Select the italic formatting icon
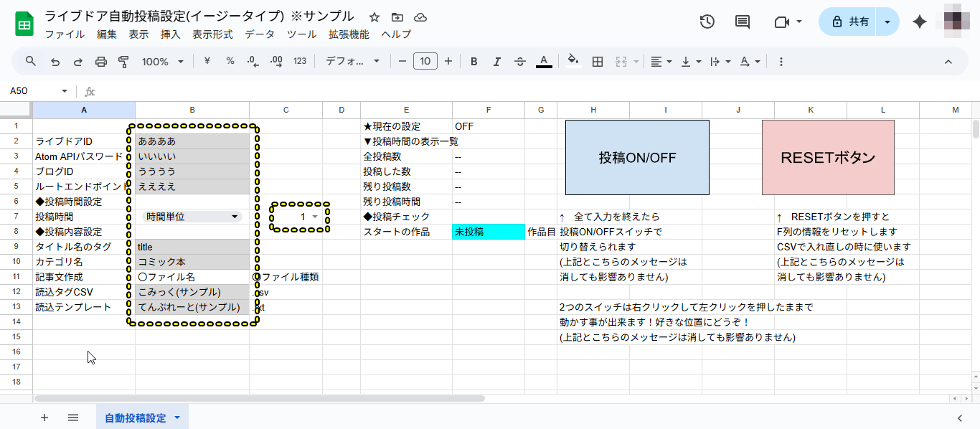 (x=496, y=62)
